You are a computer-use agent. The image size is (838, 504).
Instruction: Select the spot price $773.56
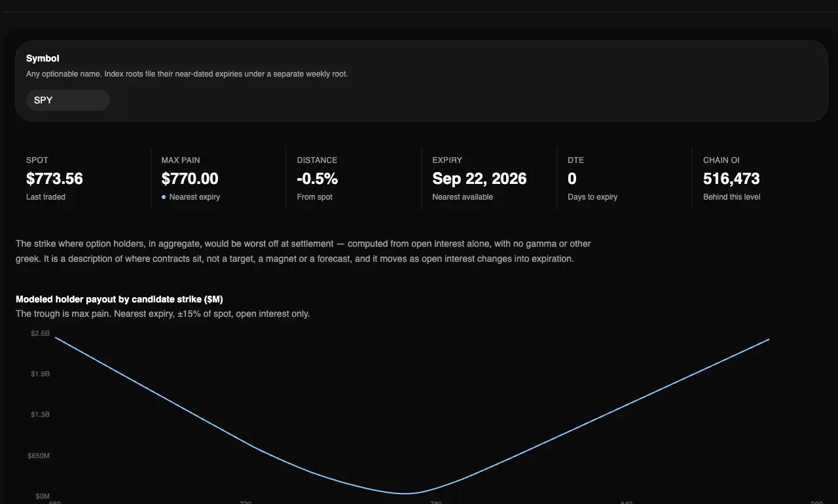[x=54, y=179]
